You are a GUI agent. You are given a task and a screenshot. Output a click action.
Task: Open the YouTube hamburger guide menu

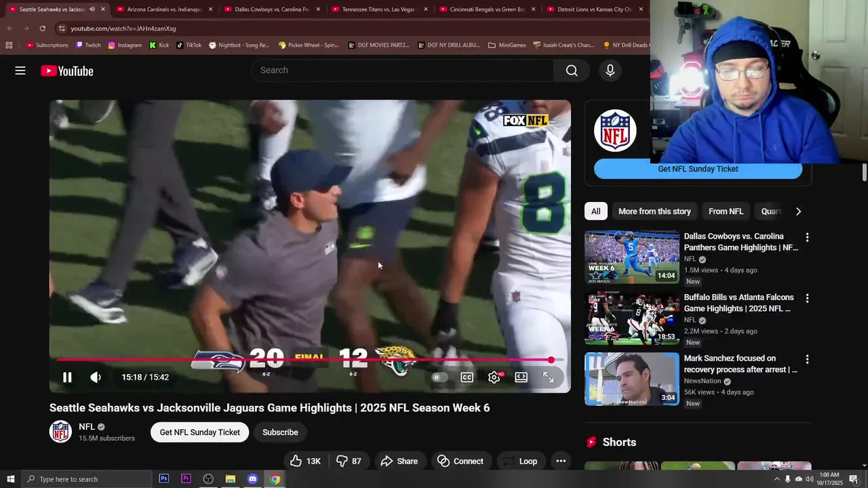20,70
